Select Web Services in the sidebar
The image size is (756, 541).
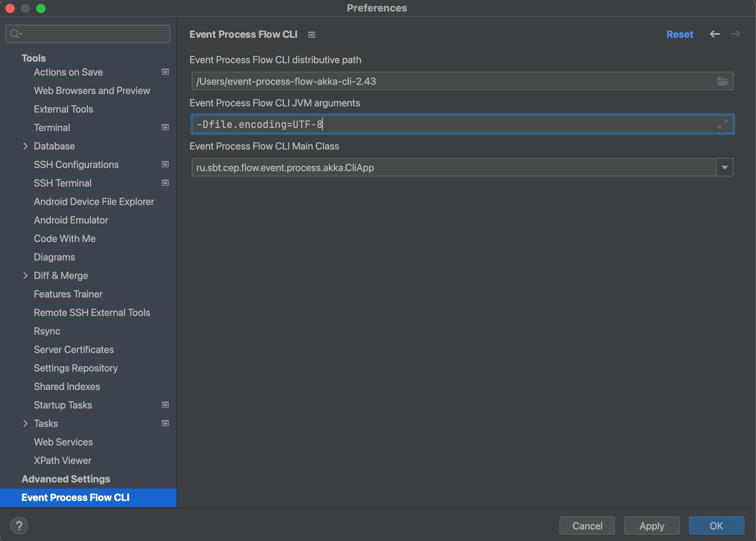point(63,442)
